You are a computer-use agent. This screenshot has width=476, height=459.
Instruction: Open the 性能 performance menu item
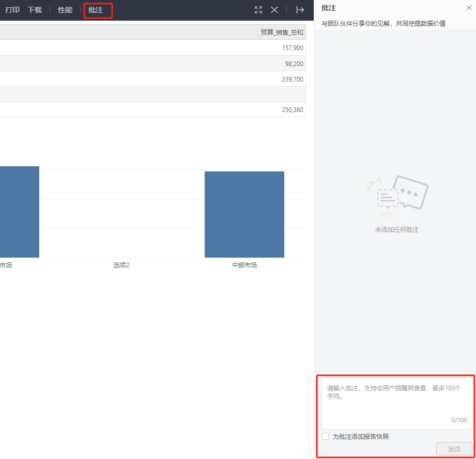coord(65,10)
